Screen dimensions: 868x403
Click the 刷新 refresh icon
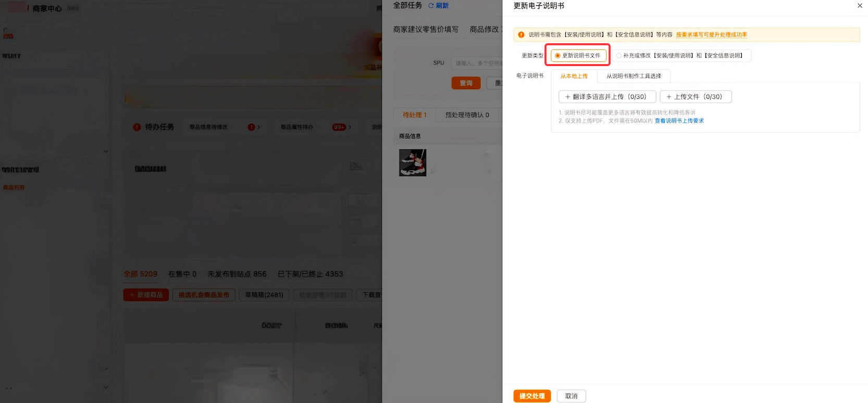pyautogui.click(x=431, y=6)
